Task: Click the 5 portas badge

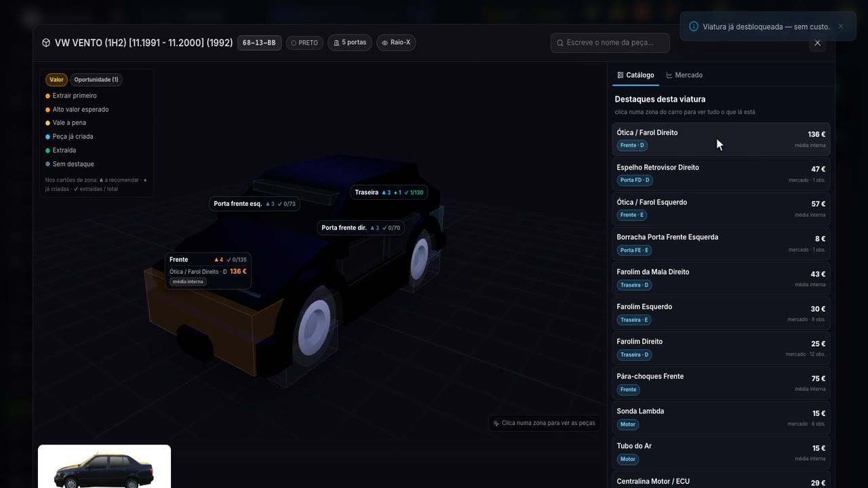Action: pos(350,43)
